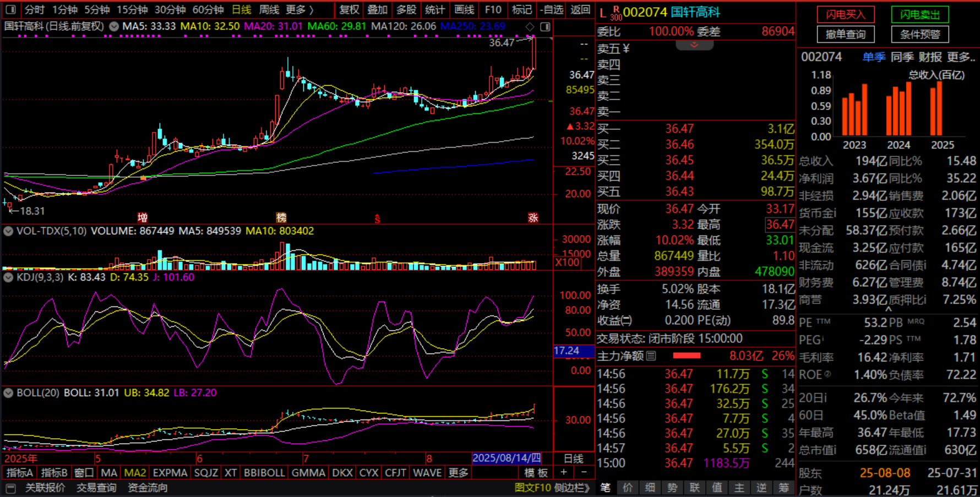Select the 单季 financial tab
Image resolution: width=980 pixels, height=497 pixels.
click(x=874, y=57)
